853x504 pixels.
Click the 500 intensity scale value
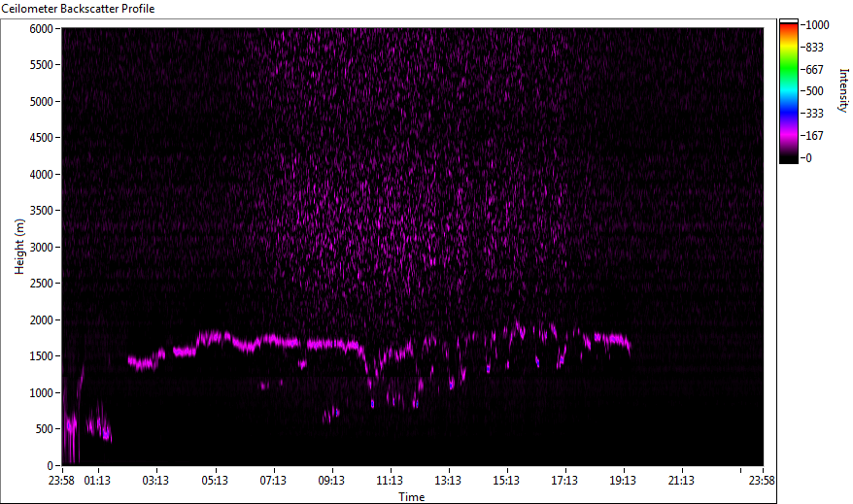814,91
